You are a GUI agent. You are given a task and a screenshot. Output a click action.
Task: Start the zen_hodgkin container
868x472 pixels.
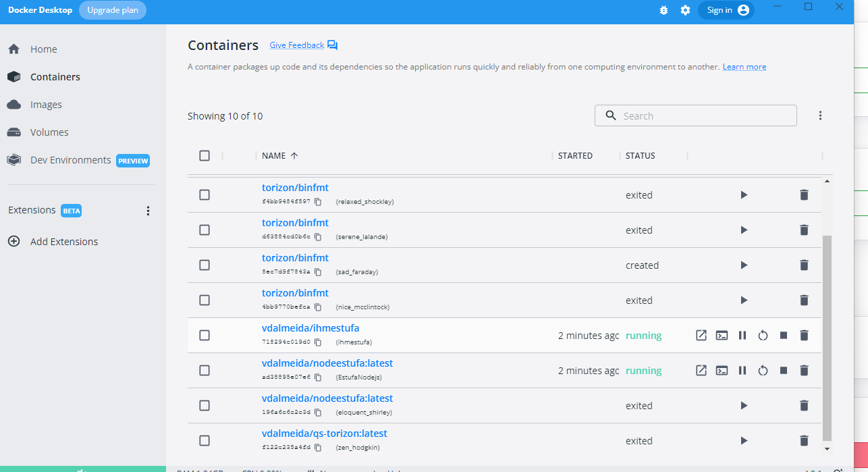point(744,440)
